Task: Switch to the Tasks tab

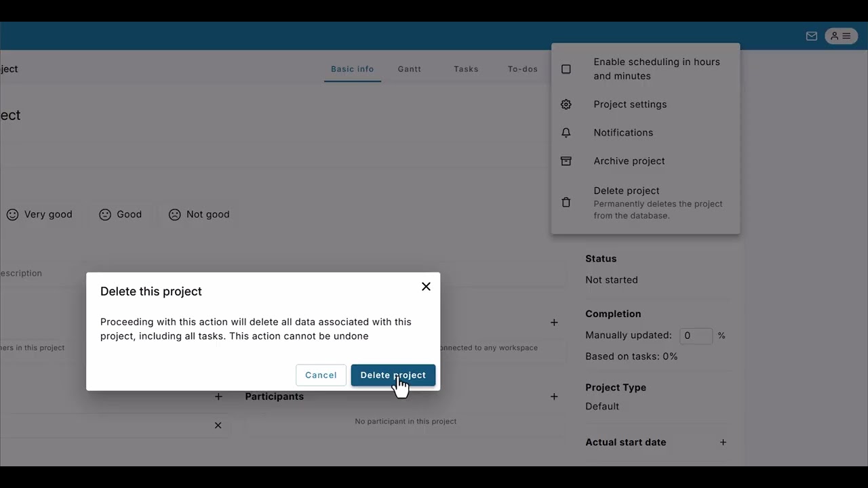Action: (x=466, y=69)
